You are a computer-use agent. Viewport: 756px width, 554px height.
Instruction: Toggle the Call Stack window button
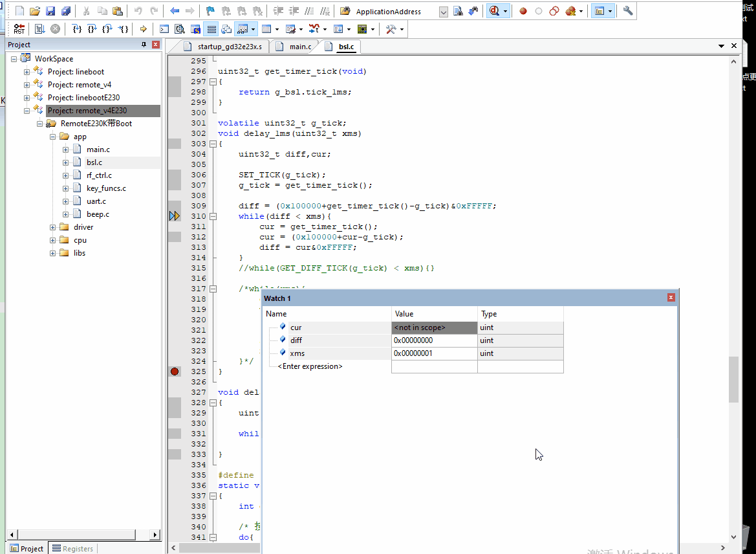point(226,29)
